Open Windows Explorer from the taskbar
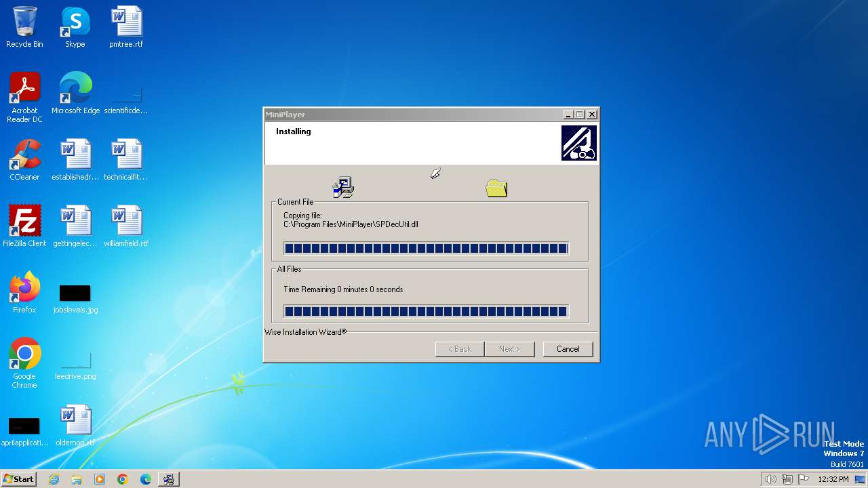The width and height of the screenshot is (868, 488). pyautogui.click(x=77, y=479)
